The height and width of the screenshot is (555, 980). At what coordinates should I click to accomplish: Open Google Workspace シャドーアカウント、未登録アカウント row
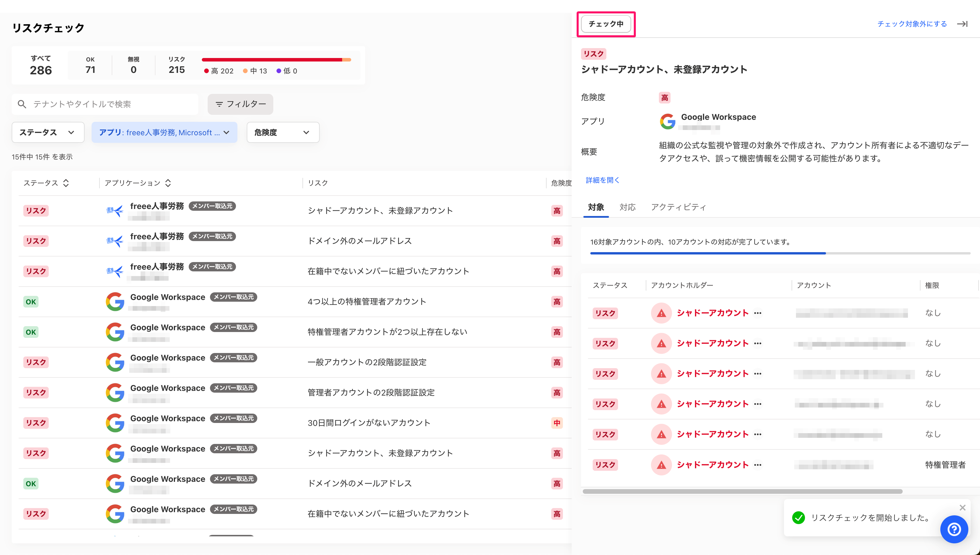coord(295,453)
